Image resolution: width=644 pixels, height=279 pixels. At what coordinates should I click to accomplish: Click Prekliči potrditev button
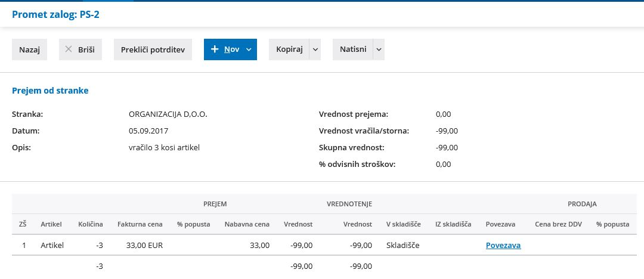153,49
